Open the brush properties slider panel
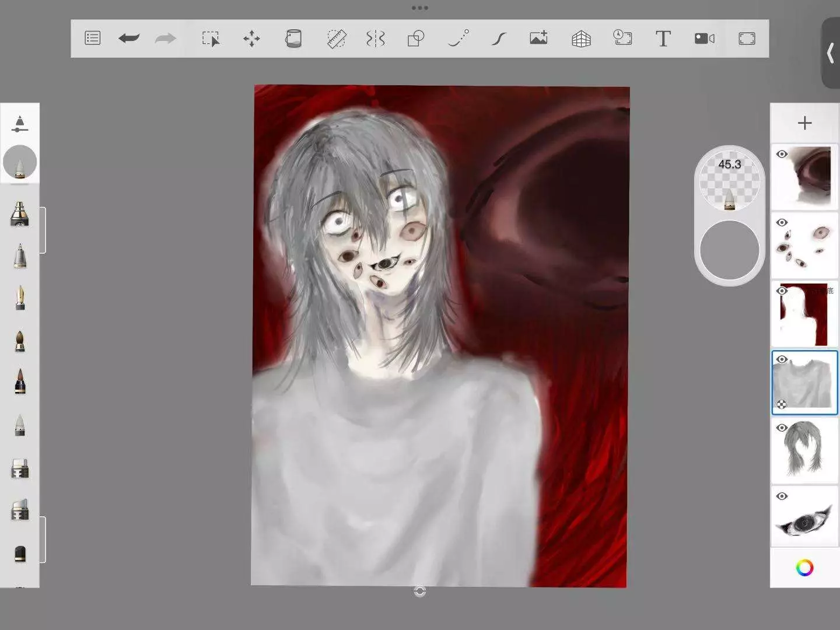The height and width of the screenshot is (630, 840). click(20, 123)
